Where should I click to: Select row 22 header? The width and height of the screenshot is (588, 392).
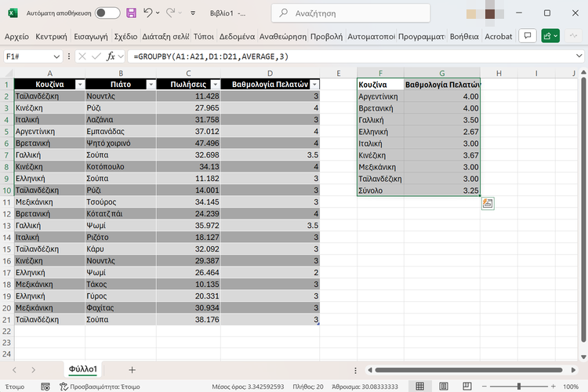[x=7, y=331]
